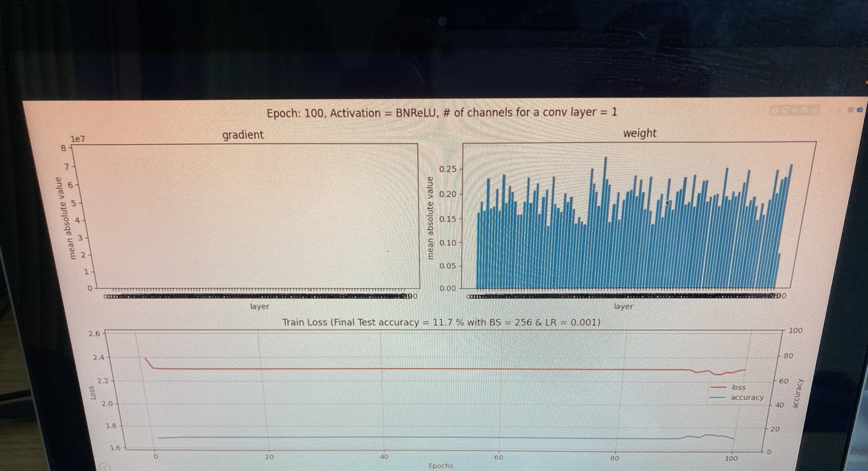This screenshot has height=471, width=868.
Task: Click the '60' tick on Epochs axis
Action: (x=498, y=457)
